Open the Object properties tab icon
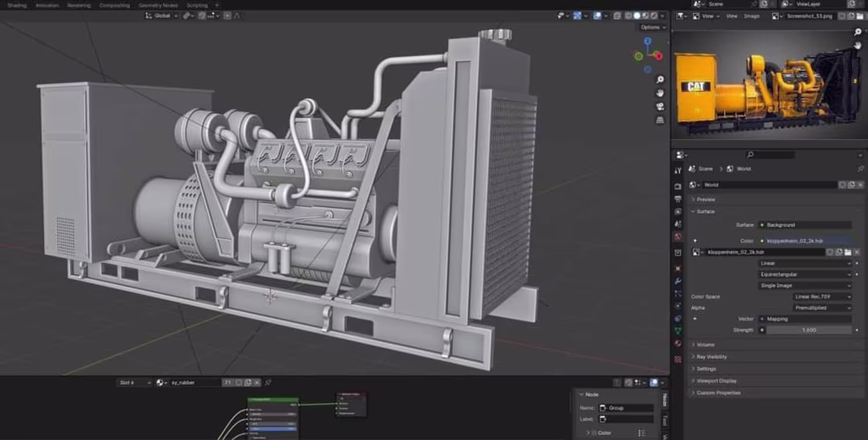 point(678,269)
